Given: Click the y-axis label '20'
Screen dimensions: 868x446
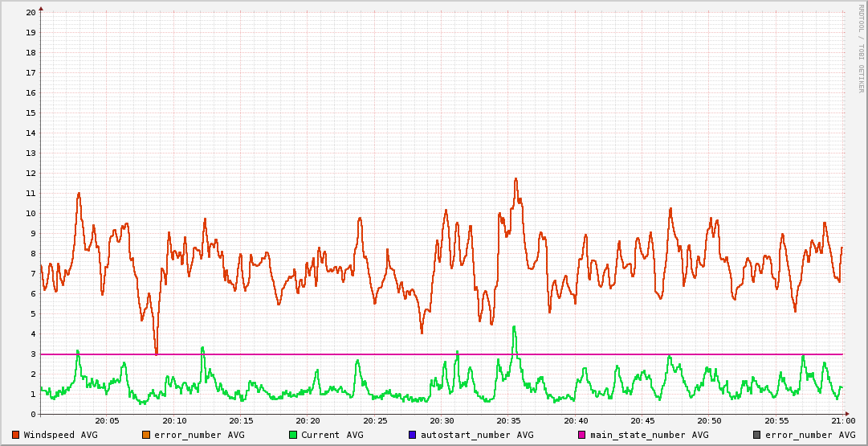Looking at the screenshot, I should 31,12.
